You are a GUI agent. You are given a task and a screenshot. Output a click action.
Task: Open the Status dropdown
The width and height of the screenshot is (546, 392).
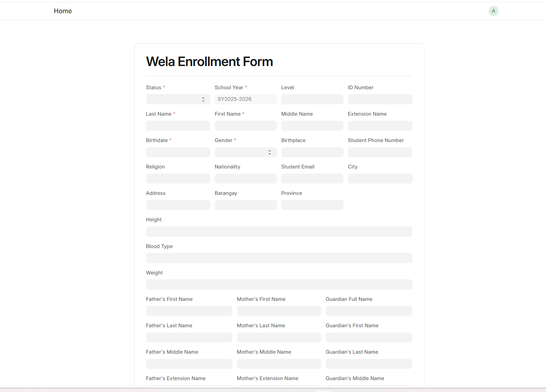click(178, 99)
